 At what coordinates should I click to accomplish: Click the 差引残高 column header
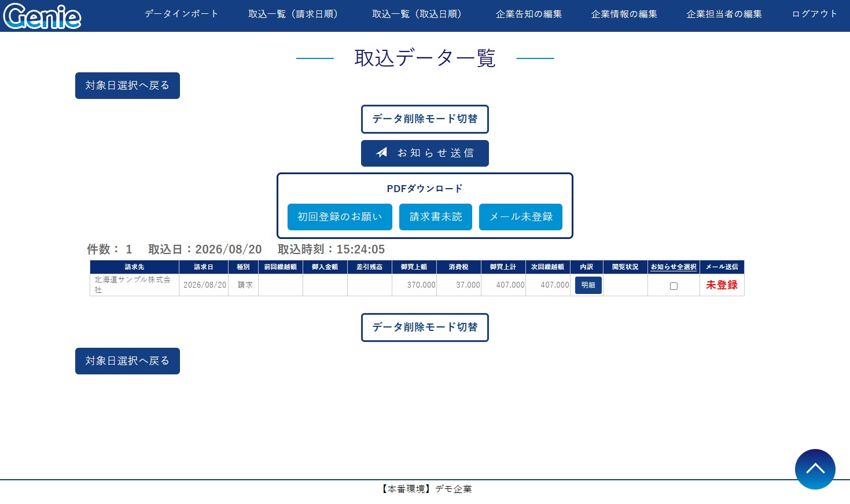click(x=370, y=267)
